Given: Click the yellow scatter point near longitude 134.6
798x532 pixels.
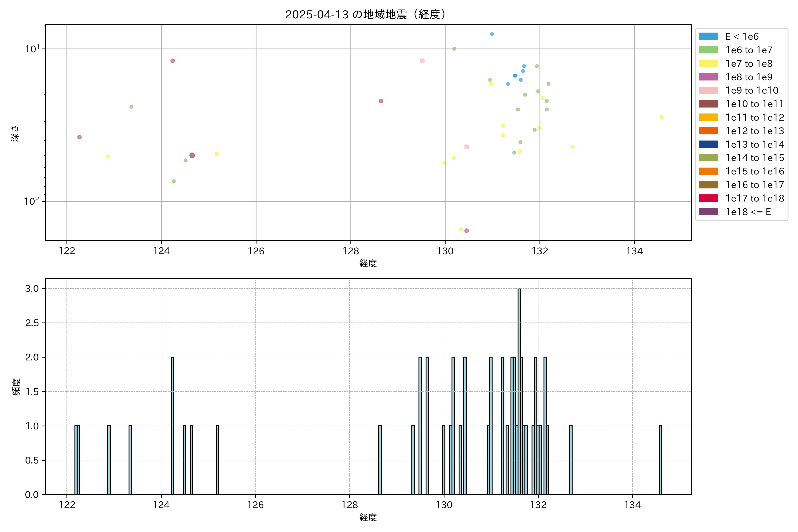Looking at the screenshot, I should coord(662,117).
